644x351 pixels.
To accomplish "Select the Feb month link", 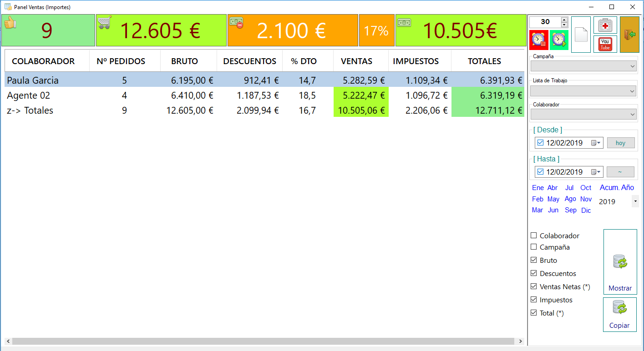I will pos(538,199).
